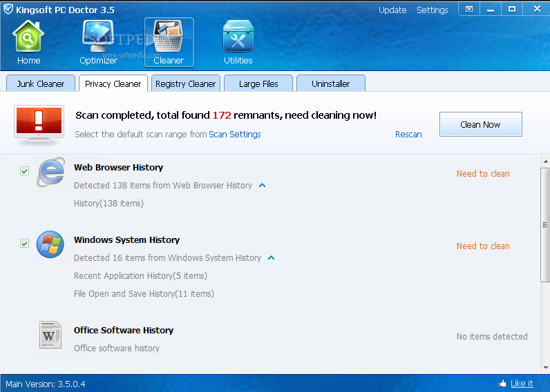Viewport: 550px width, 392px height.
Task: Open the title bar dropdown menu icon
Action: click(468, 9)
